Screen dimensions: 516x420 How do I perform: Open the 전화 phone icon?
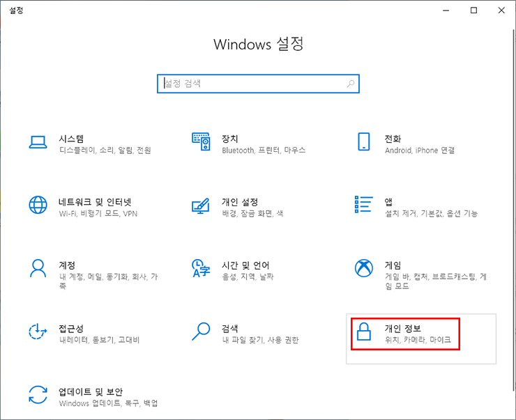click(363, 141)
